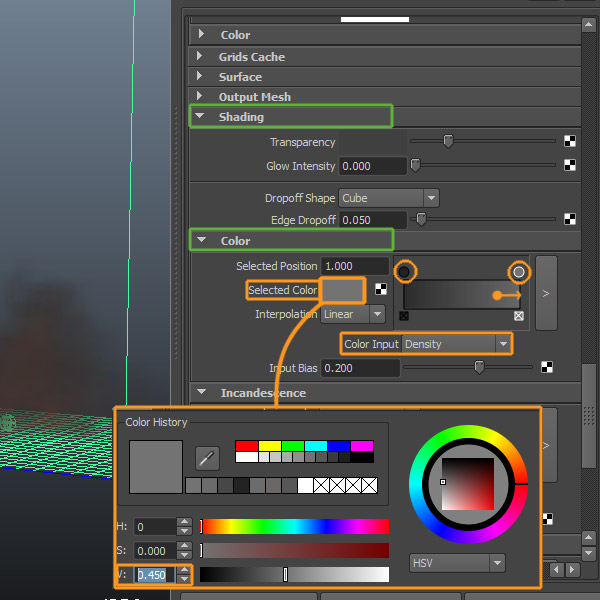Click the saturation gradient slider bar
600x600 pixels.
pos(294,551)
